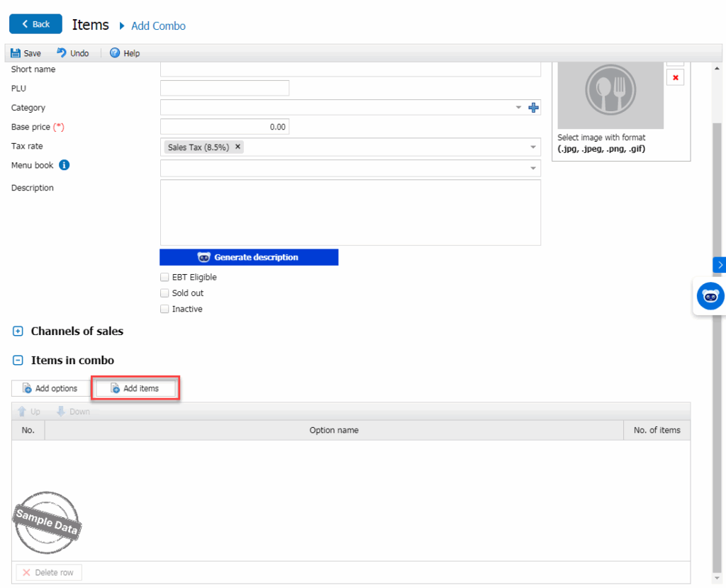726x588 pixels.
Task: Open the Category dropdown arrow
Action: 518,108
